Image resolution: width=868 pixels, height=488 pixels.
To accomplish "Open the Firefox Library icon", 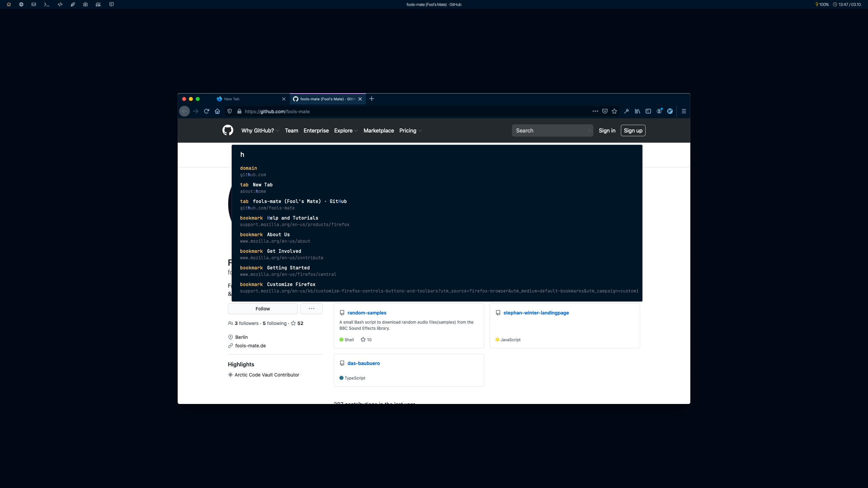I will click(x=637, y=111).
